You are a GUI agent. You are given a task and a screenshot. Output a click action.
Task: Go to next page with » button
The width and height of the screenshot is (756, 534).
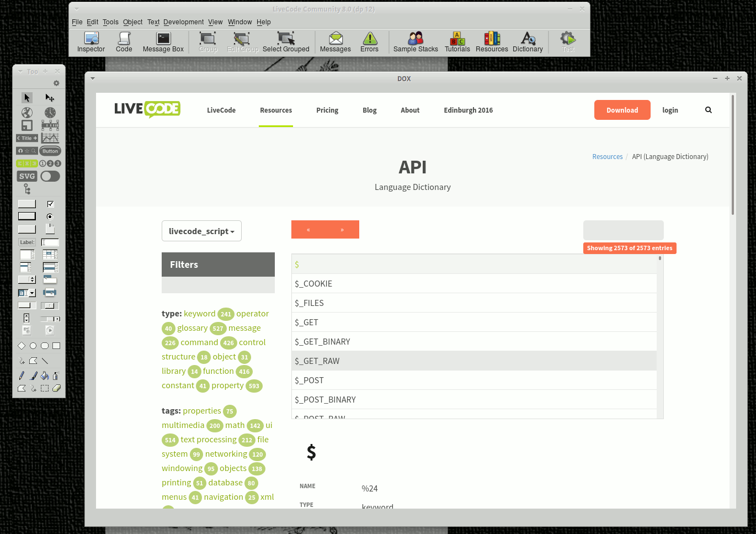point(342,230)
